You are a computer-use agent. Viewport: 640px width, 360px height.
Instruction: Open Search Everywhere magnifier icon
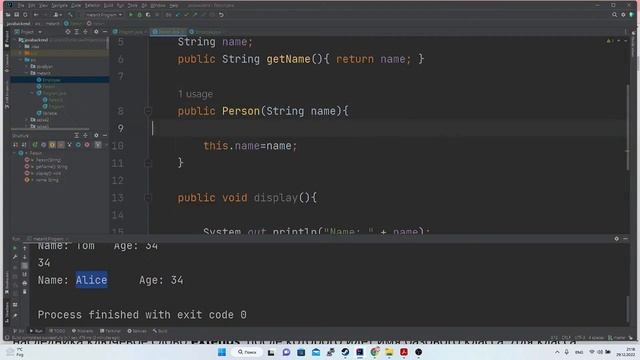[x=614, y=15]
